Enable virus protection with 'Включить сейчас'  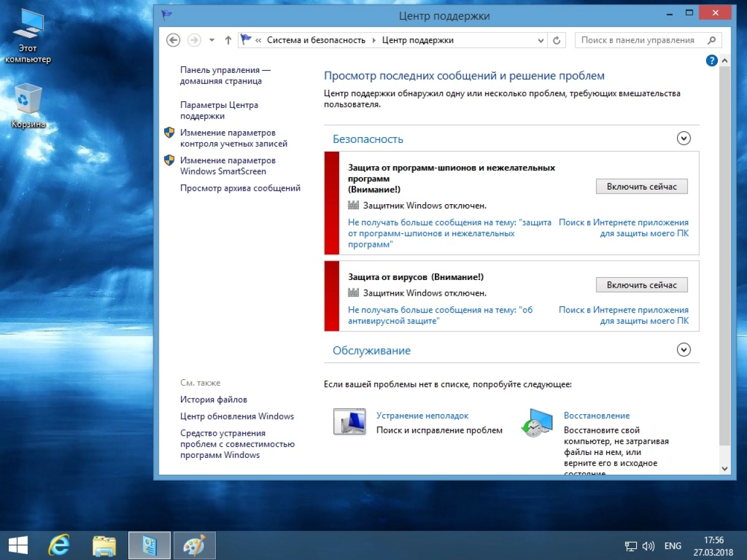pyautogui.click(x=642, y=285)
